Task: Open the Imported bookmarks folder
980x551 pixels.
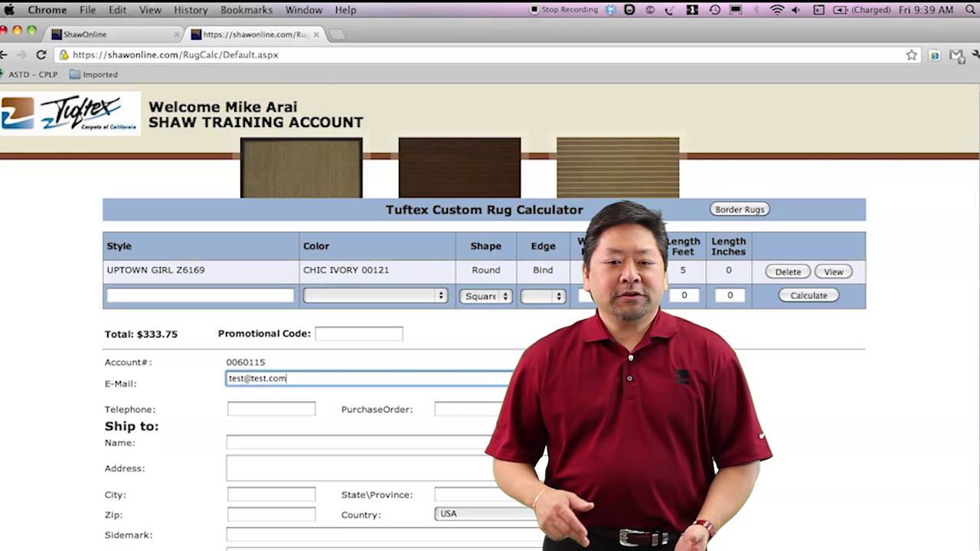Action: (93, 74)
